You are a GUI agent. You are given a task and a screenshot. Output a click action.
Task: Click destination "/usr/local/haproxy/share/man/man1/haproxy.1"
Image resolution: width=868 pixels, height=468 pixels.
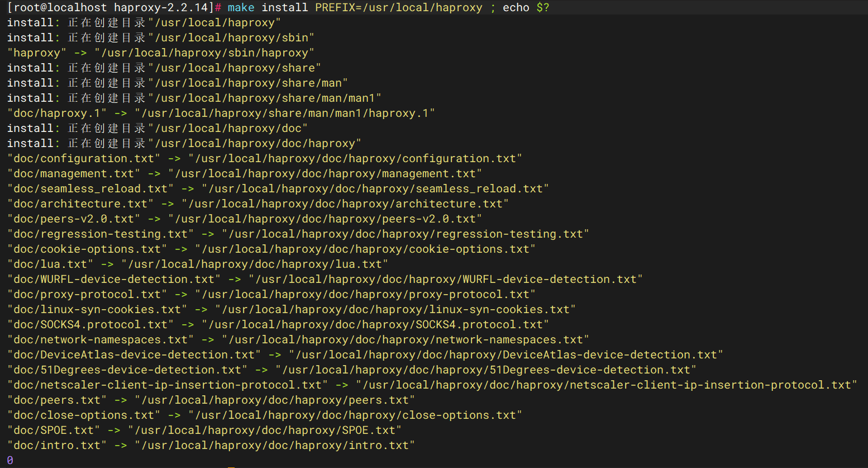[285, 114]
